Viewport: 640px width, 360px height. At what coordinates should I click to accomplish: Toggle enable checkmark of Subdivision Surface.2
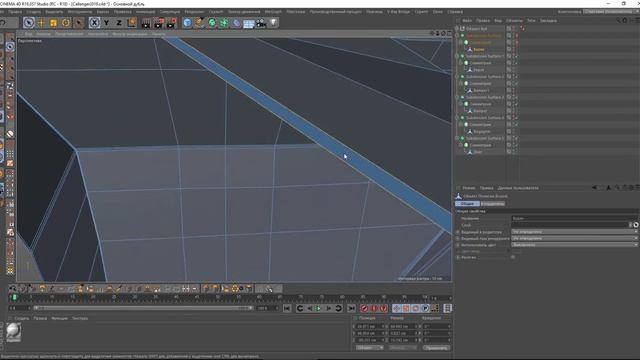coord(516,77)
